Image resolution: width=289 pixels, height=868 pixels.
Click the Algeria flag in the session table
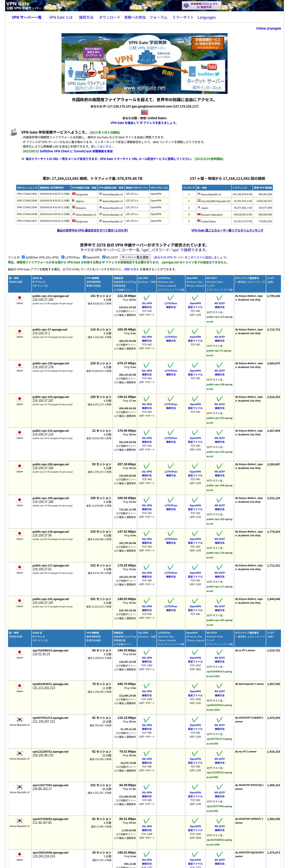point(74,201)
